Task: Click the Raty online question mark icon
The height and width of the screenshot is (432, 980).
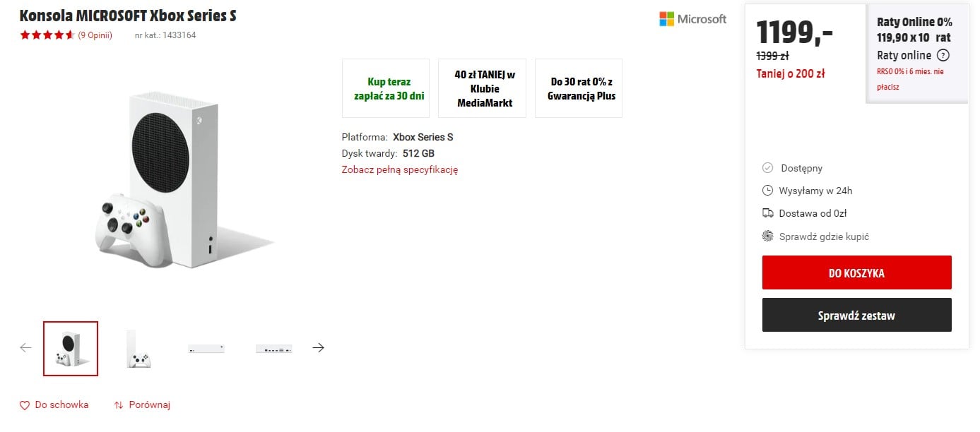Action: pyautogui.click(x=943, y=56)
